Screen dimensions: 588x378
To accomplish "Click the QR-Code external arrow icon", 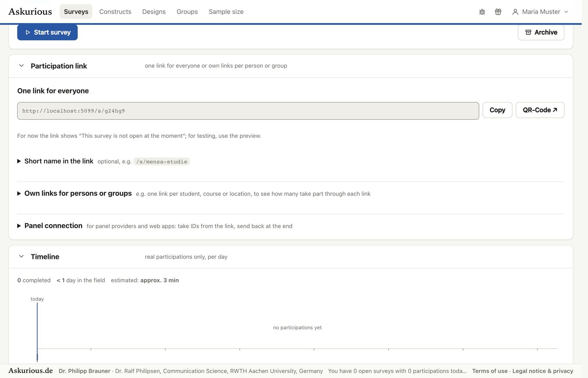I will [x=555, y=110].
